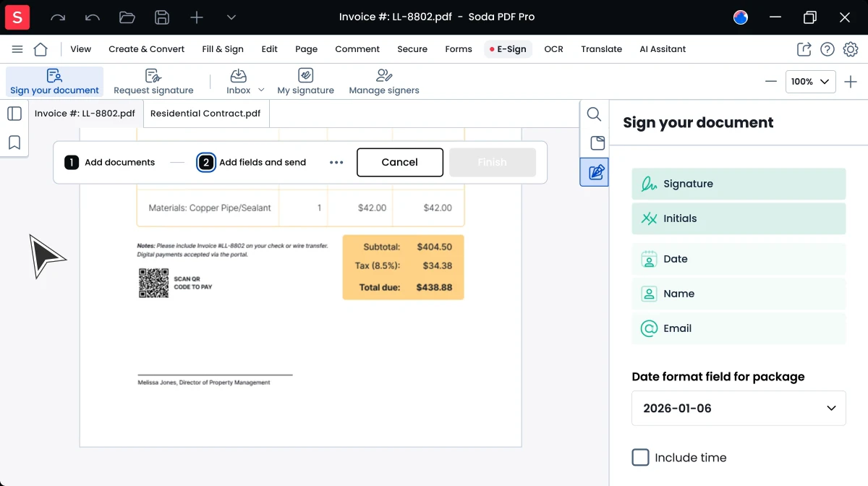
Task: Go to the Home icon
Action: click(41, 49)
